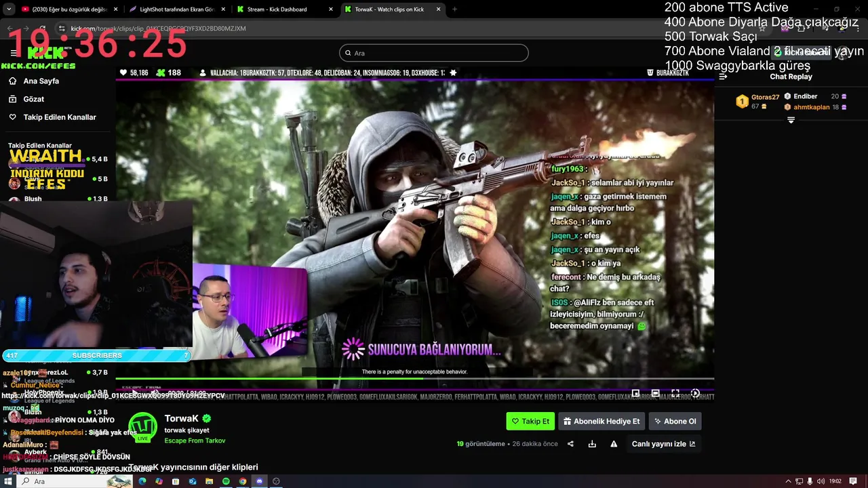Open a new browser tab
The width and height of the screenshot is (868, 488).
point(454,9)
